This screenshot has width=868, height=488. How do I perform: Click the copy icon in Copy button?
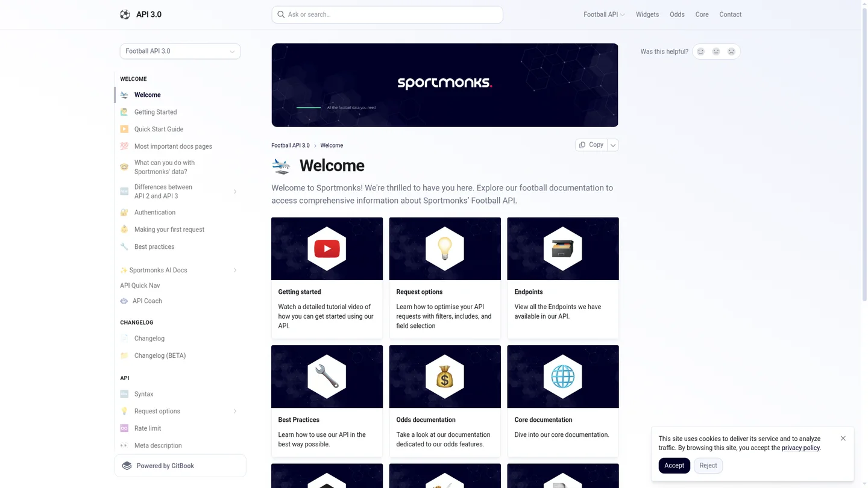(582, 145)
